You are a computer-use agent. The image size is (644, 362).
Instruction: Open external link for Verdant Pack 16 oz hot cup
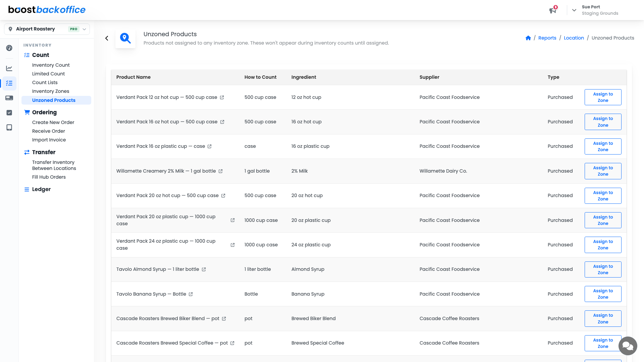222,122
